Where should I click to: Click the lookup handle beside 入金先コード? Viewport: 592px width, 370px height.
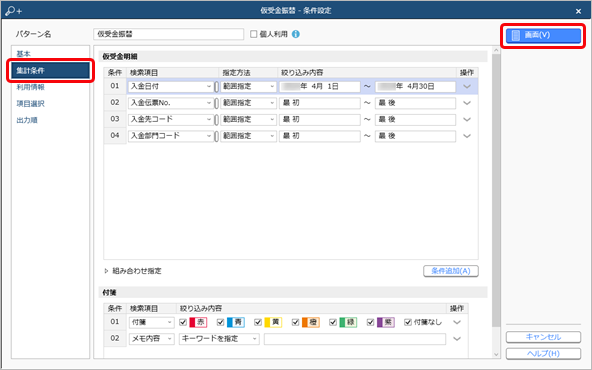point(216,120)
